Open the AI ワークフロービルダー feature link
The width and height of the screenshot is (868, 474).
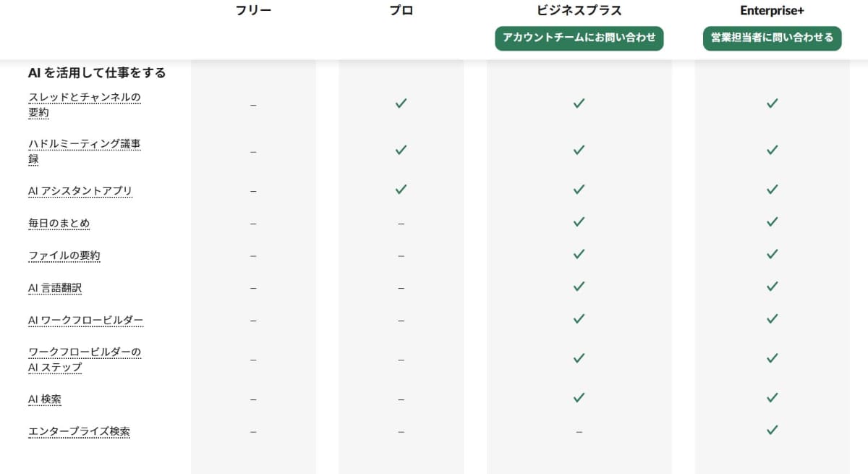[x=86, y=320]
